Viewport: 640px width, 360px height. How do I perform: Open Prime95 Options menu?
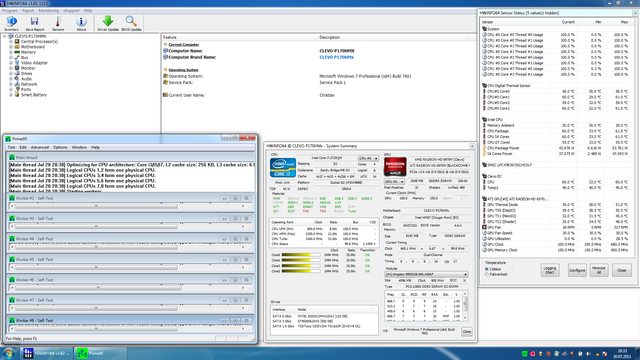[x=60, y=147]
